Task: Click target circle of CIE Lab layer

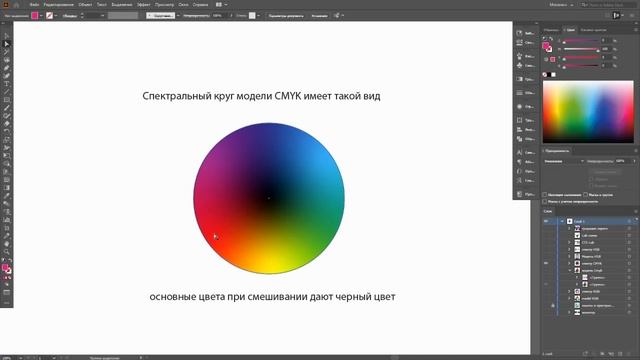Action: [629, 242]
